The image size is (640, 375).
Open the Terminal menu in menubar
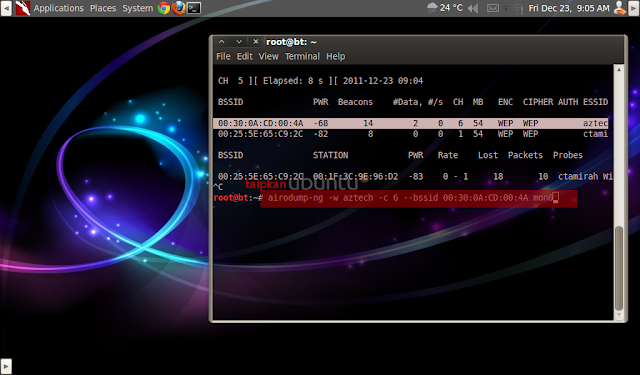tap(302, 56)
